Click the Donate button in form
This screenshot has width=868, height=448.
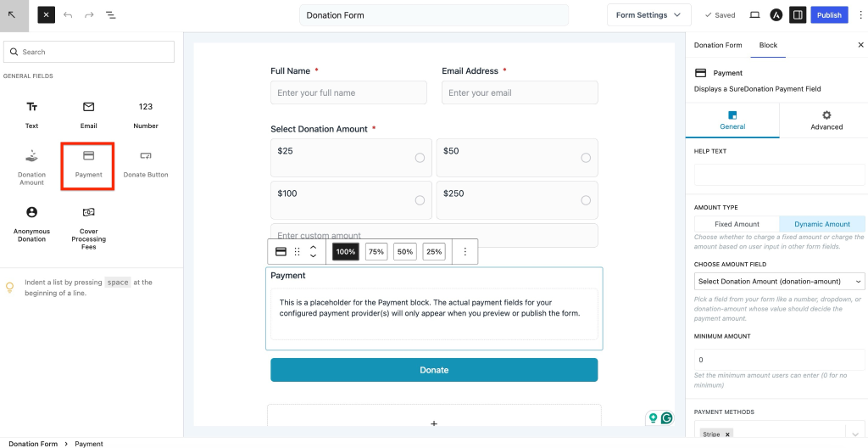(434, 370)
